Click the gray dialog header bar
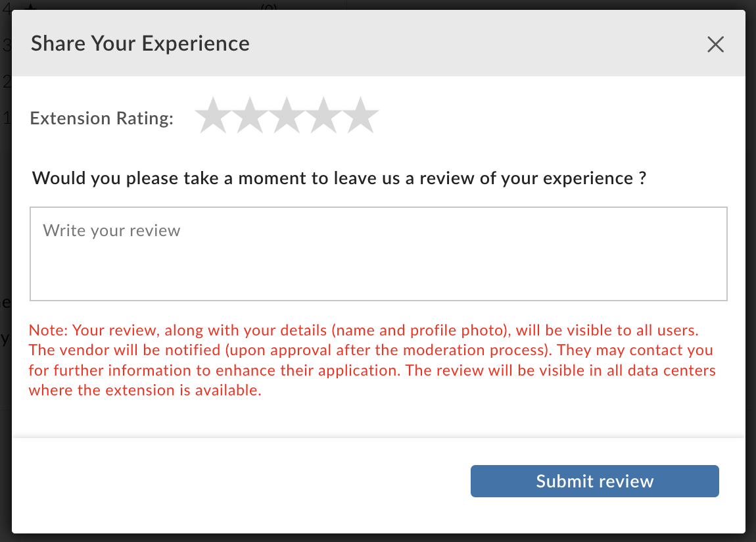756x542 pixels. point(460,43)
